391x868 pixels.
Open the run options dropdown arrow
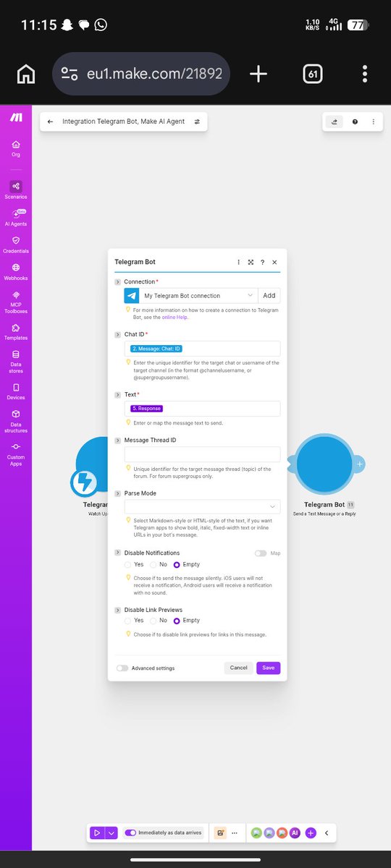(111, 833)
